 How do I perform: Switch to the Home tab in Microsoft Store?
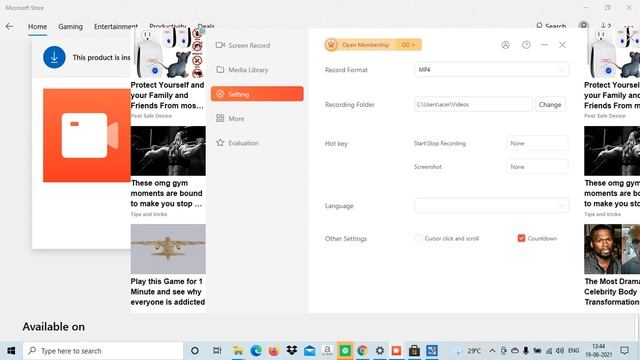[37, 27]
